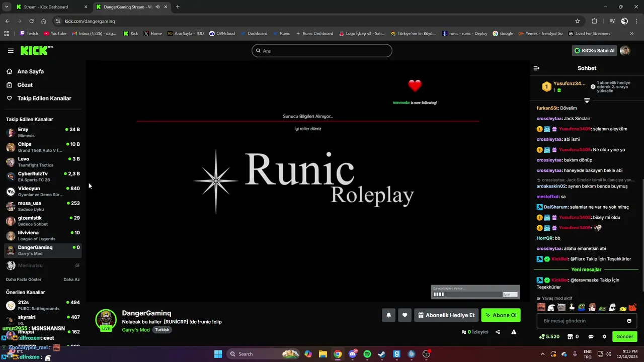Open Eray channel in followed list

(43, 132)
